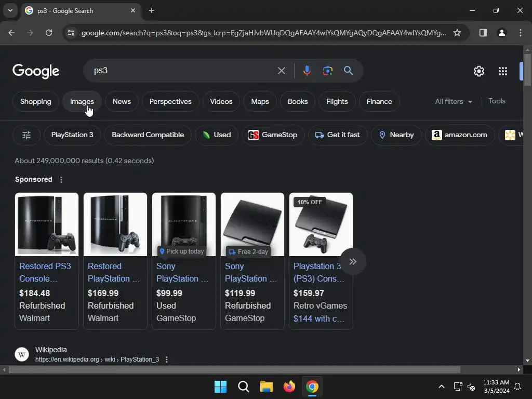Viewport: 532px width, 399px height.
Task: Switch to the Flights tab
Action: pos(337,101)
